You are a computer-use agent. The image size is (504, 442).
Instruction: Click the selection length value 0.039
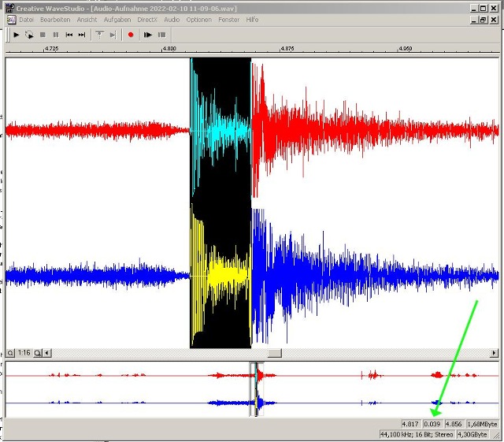coord(432,424)
